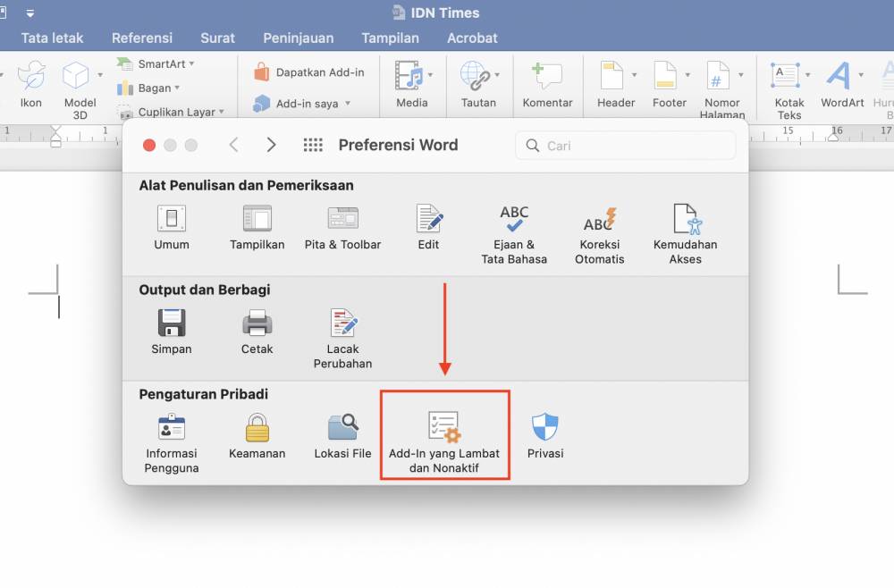Insert Media from ribbon
This screenshot has width=894, height=588.
pos(411,84)
